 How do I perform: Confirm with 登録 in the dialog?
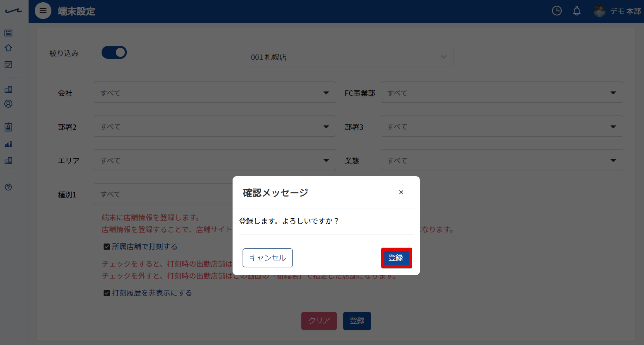[396, 258]
